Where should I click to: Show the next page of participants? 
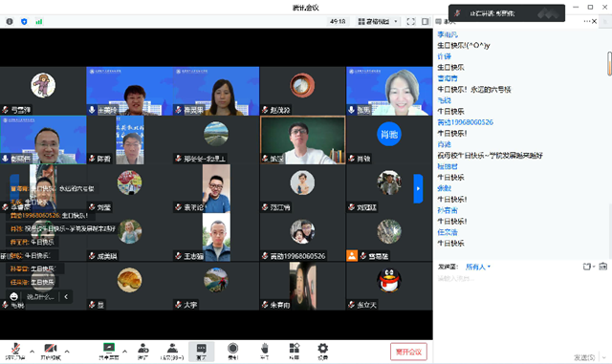pos(418,188)
